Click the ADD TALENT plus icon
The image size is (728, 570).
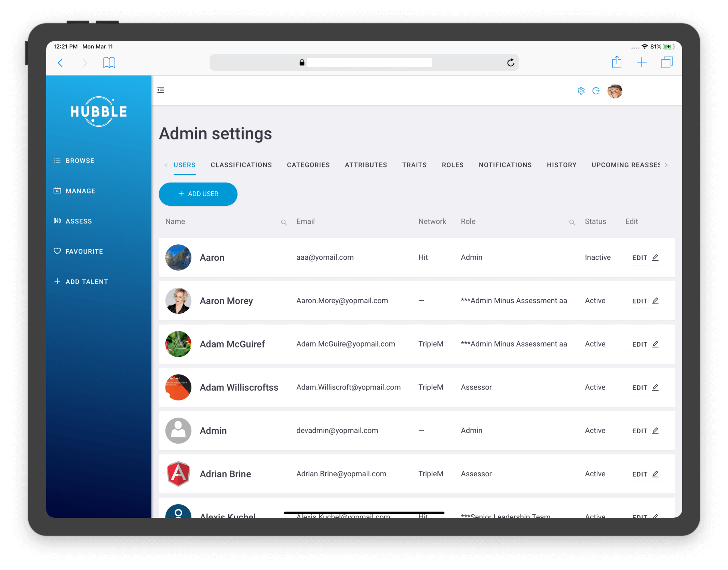click(57, 282)
